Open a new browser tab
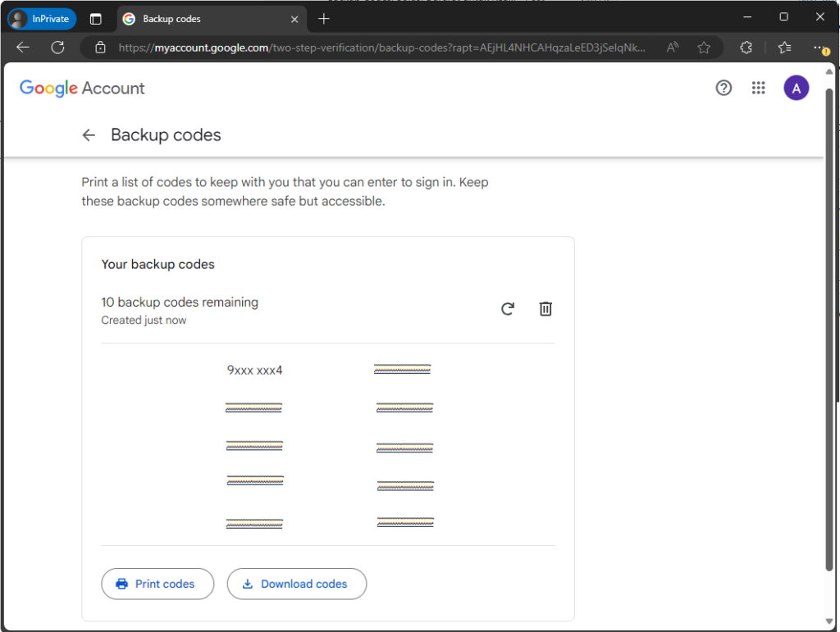Viewport: 840px width, 632px height. point(324,19)
